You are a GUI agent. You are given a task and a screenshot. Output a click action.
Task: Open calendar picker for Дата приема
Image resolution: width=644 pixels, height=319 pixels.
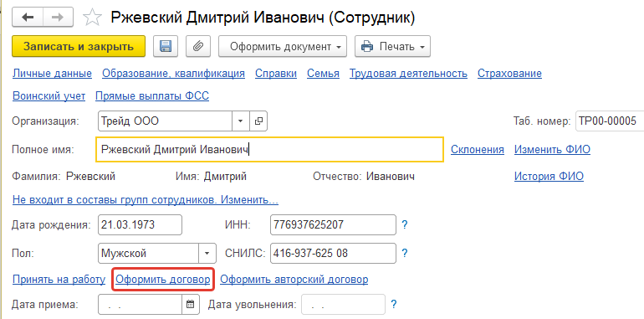pyautogui.click(x=190, y=305)
